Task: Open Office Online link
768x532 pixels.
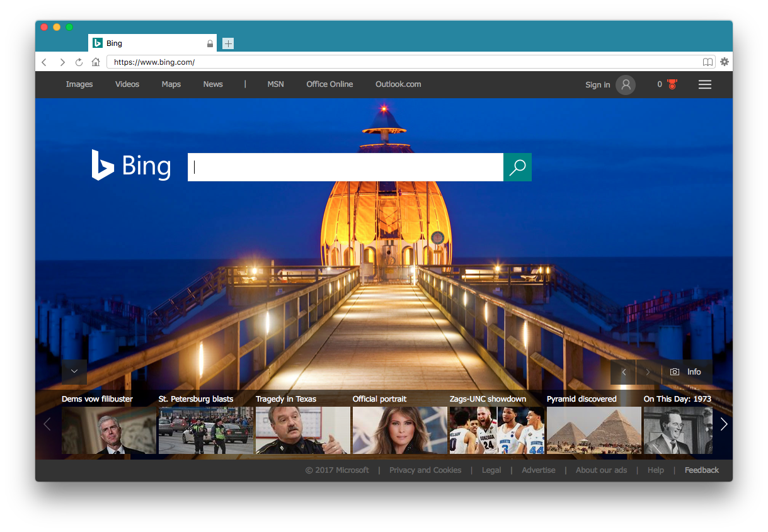Action: 330,84
